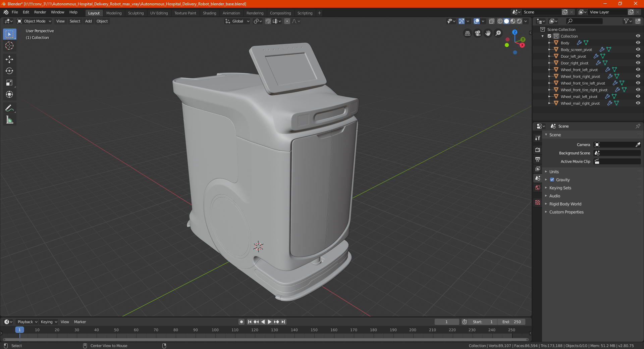Toggle Collection exclude checkbox
Image resolution: width=644 pixels, height=349 pixels.
point(549,36)
